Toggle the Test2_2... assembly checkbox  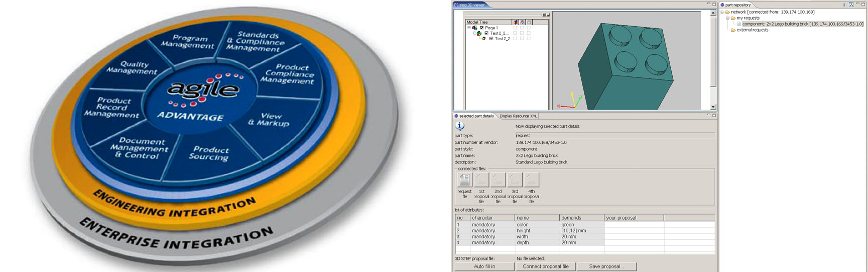486,33
